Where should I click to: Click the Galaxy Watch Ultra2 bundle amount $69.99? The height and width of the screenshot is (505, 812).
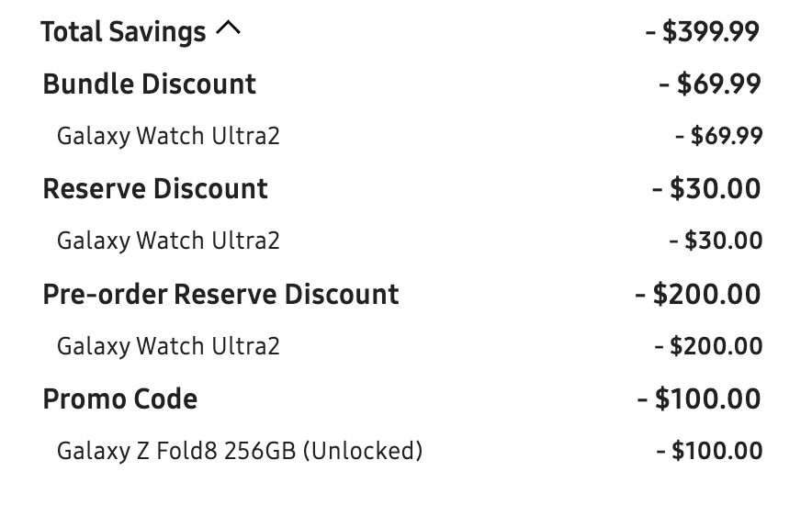tap(719, 136)
